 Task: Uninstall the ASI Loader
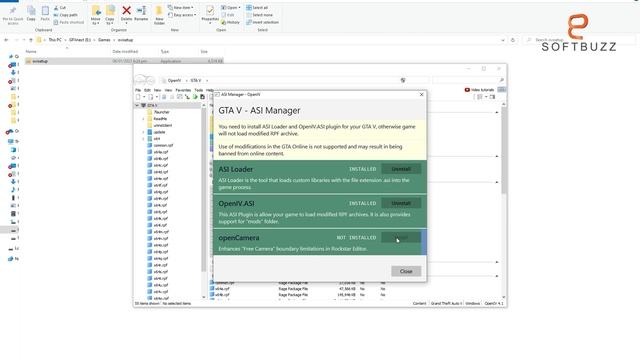point(401,169)
